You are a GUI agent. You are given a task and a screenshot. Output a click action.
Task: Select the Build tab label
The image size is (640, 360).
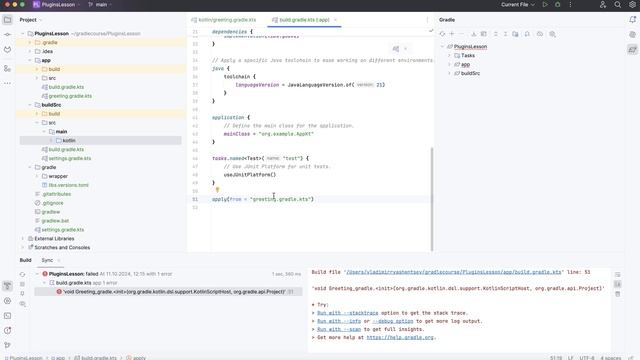click(x=25, y=260)
